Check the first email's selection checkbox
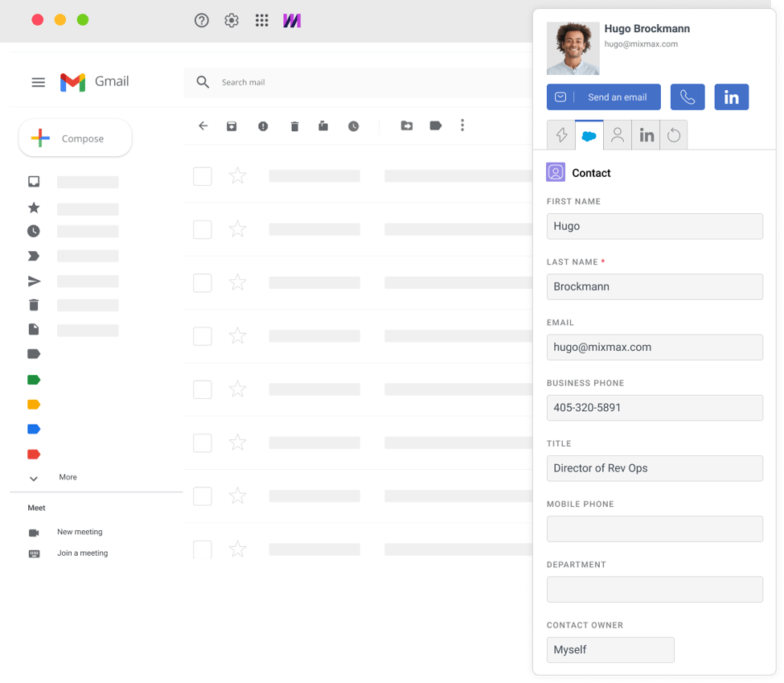 coord(202,176)
